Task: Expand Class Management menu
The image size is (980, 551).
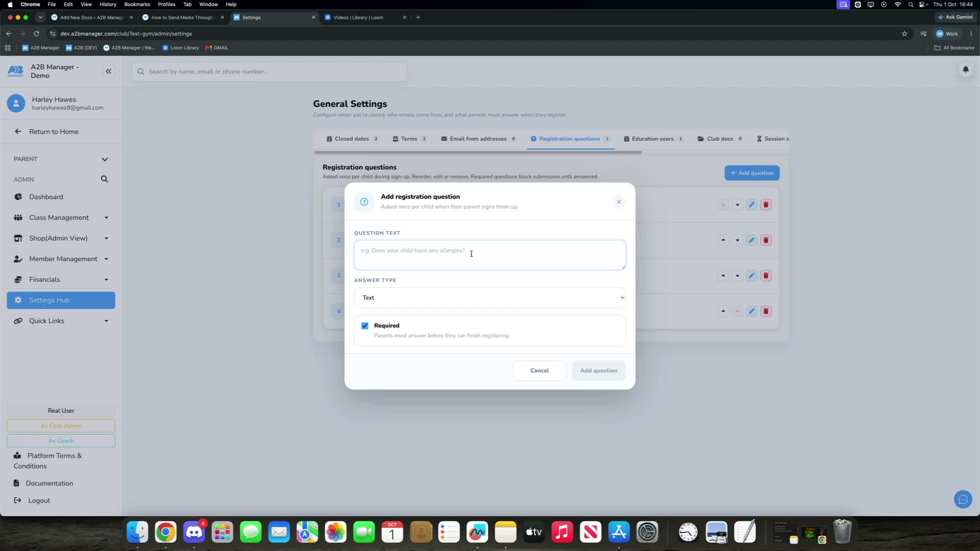Action: [x=61, y=218]
